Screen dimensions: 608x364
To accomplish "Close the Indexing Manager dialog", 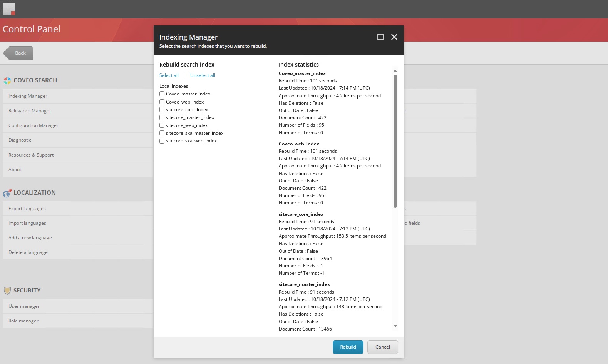I will point(394,37).
